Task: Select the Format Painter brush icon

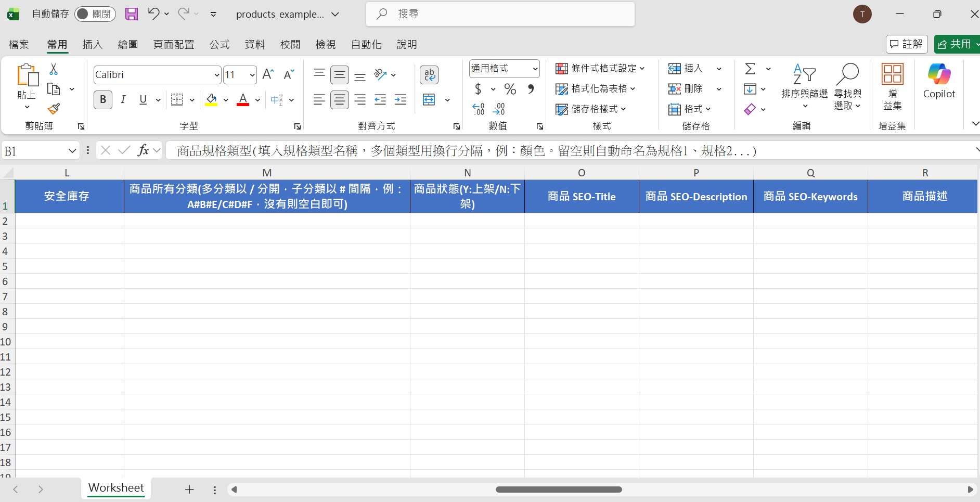Action: tap(54, 109)
